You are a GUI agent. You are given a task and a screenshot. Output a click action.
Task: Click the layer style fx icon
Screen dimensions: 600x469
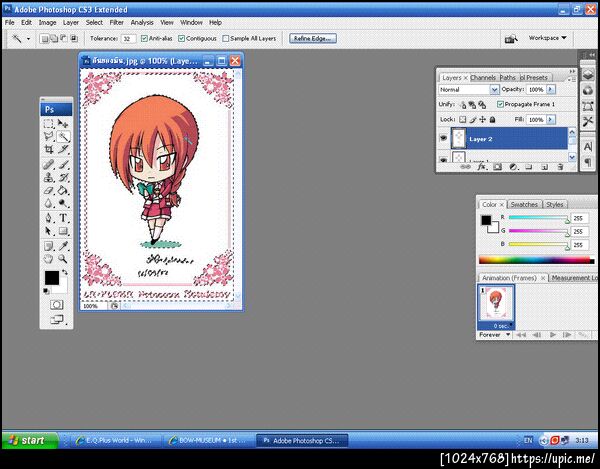point(481,167)
